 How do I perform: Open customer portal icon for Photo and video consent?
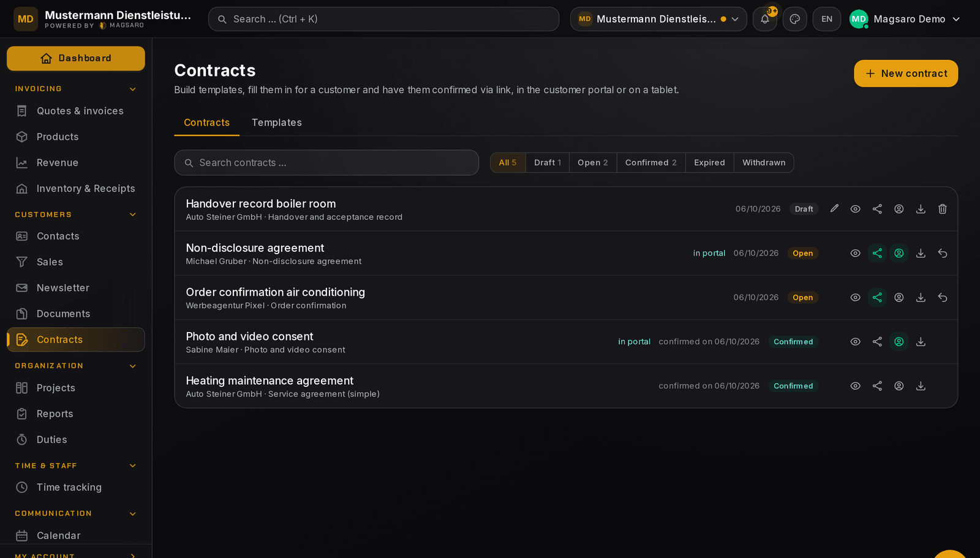(x=899, y=342)
